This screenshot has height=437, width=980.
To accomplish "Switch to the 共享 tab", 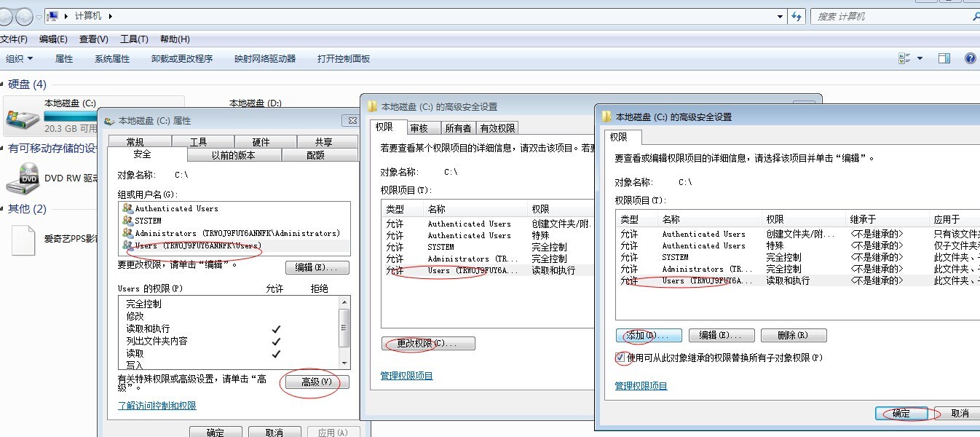I will (x=324, y=142).
